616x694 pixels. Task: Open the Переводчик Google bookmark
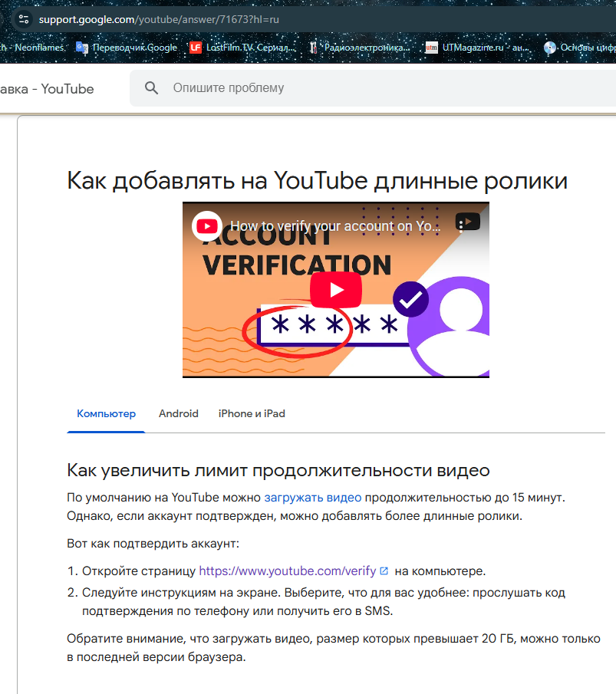click(127, 48)
